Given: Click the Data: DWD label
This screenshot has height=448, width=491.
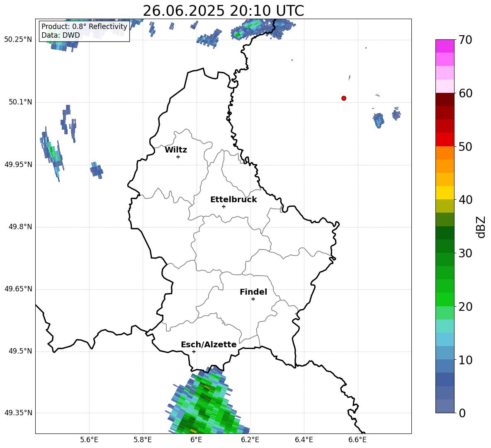Looking at the screenshot, I should (x=61, y=35).
